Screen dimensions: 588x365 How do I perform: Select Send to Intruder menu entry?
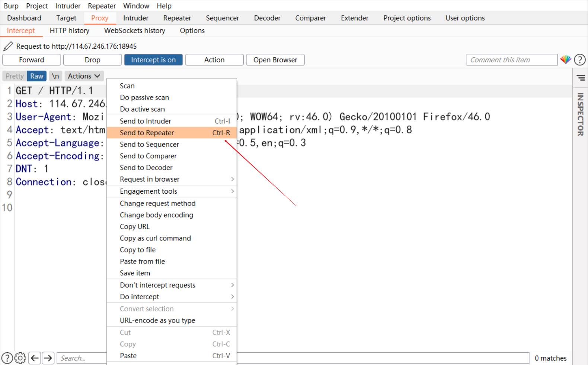click(172, 121)
